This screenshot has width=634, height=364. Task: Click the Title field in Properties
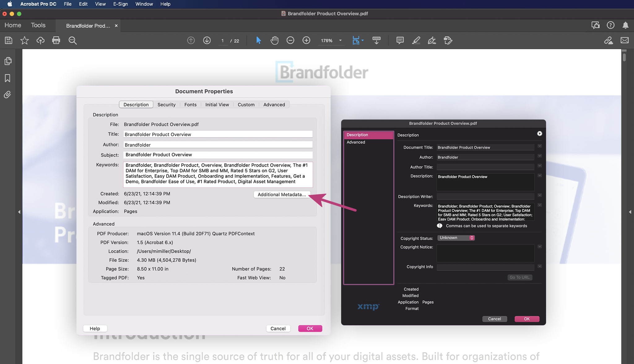coord(218,134)
